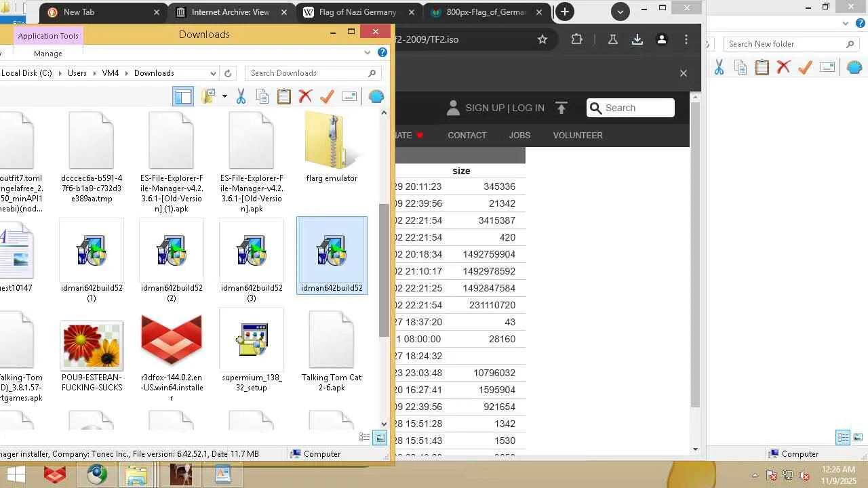The height and width of the screenshot is (488, 868).
Task: Open browser profile menu
Action: (662, 39)
